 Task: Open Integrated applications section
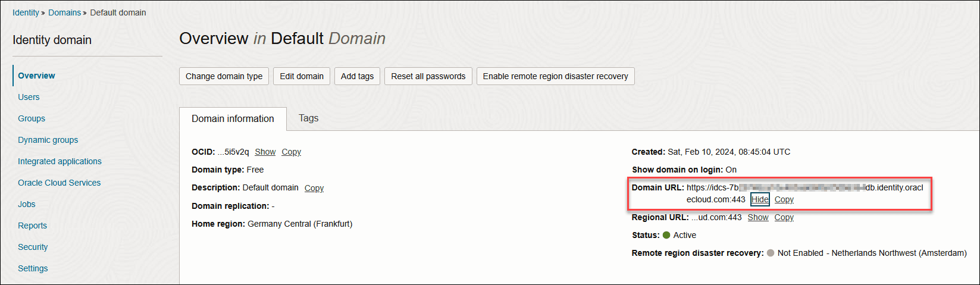pos(60,161)
